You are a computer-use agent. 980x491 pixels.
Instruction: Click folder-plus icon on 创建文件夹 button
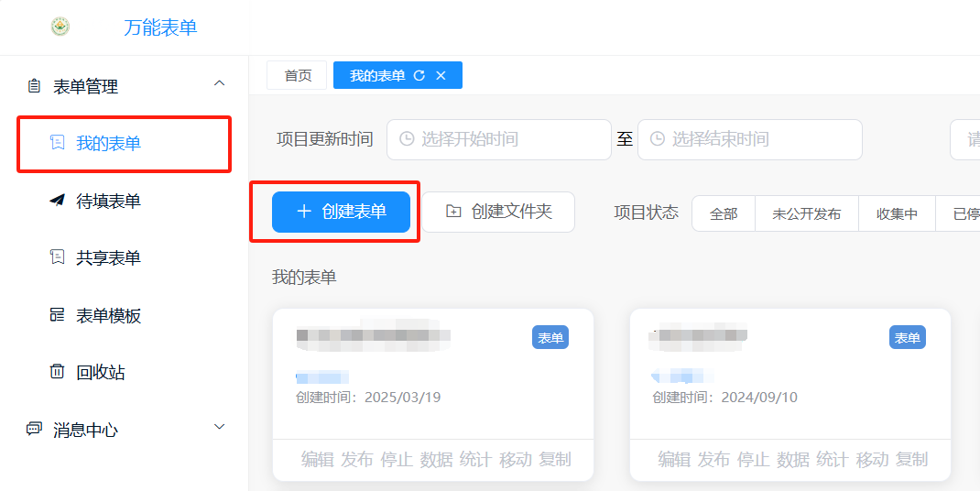click(453, 212)
